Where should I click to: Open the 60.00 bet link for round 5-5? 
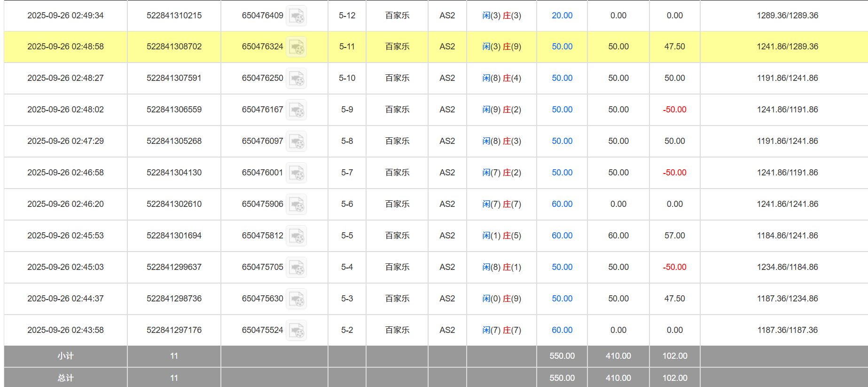(x=562, y=236)
